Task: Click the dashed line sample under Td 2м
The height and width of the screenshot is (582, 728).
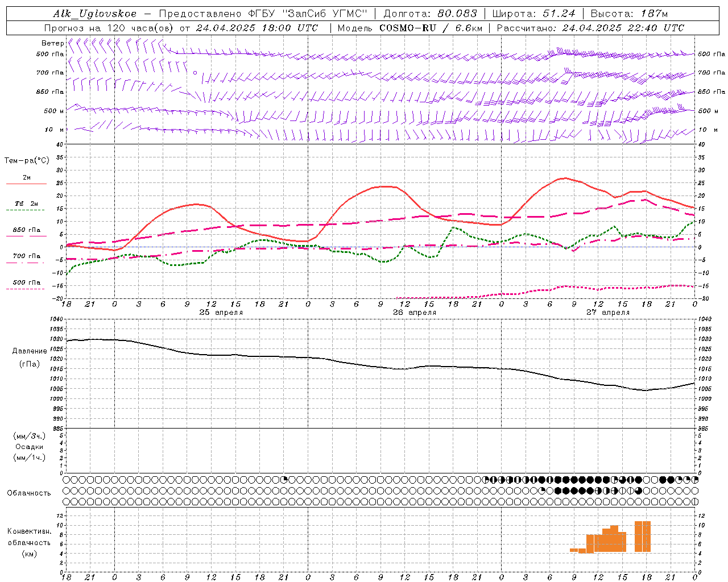Action: (x=25, y=210)
